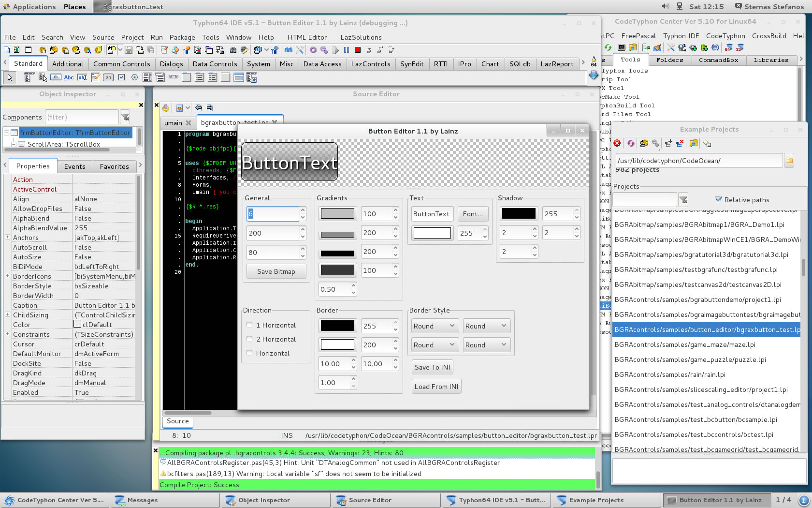Click the wrench tools icon in IDE toolbar

[300, 50]
